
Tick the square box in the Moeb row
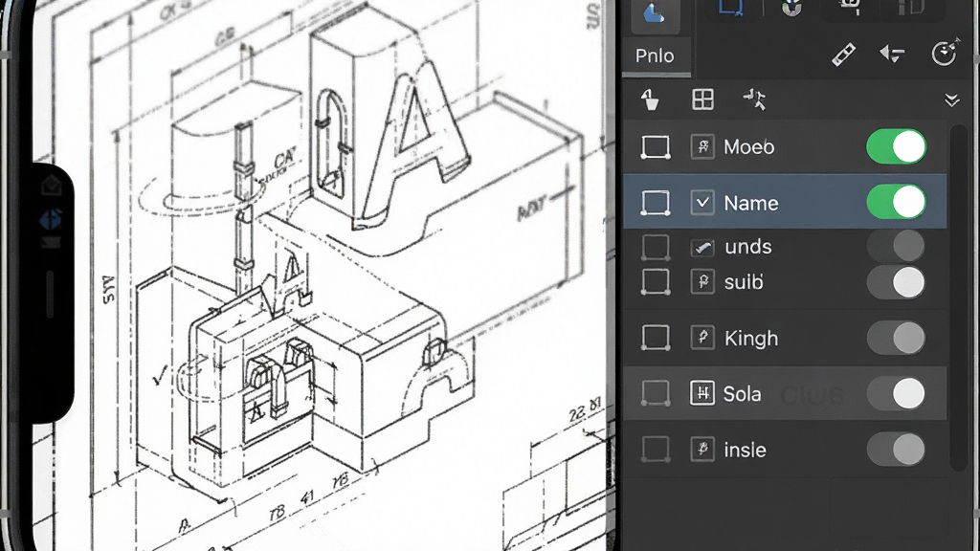tap(656, 147)
